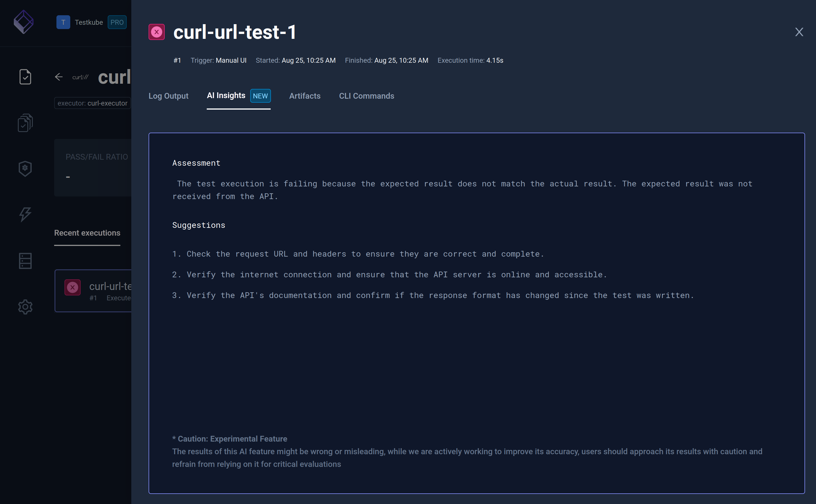
Task: Open the Tests section in the sidebar
Action: click(25, 77)
